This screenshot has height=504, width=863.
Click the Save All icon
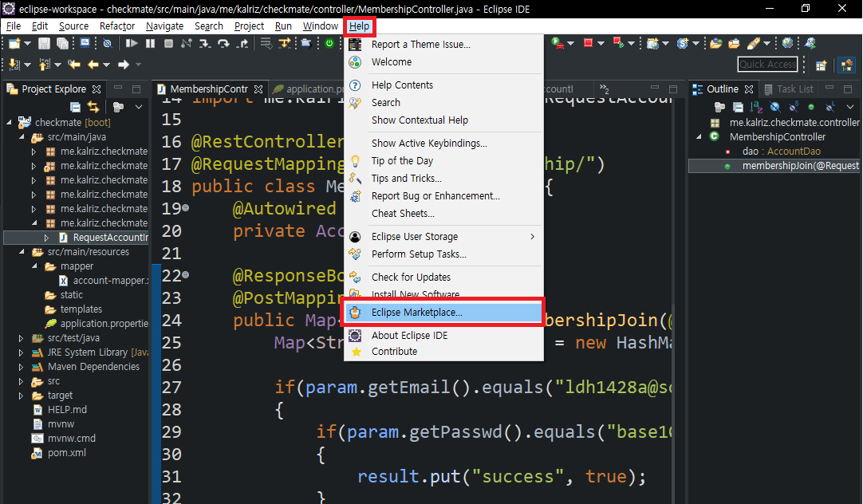pyautogui.click(x=63, y=43)
